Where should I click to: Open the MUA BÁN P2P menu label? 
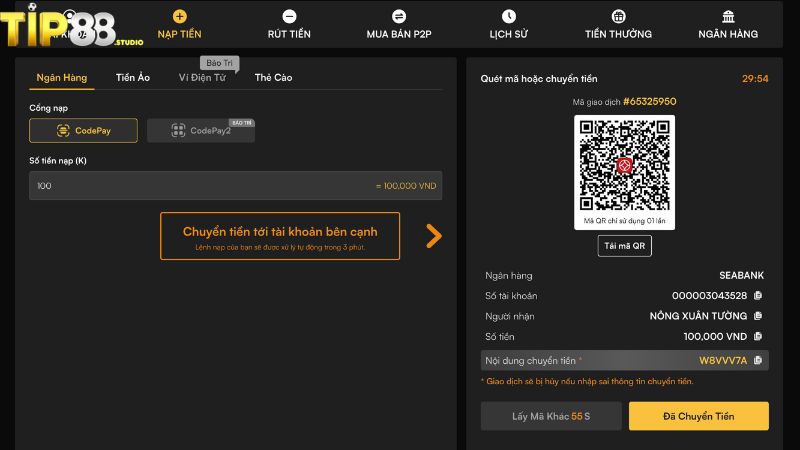click(x=399, y=34)
